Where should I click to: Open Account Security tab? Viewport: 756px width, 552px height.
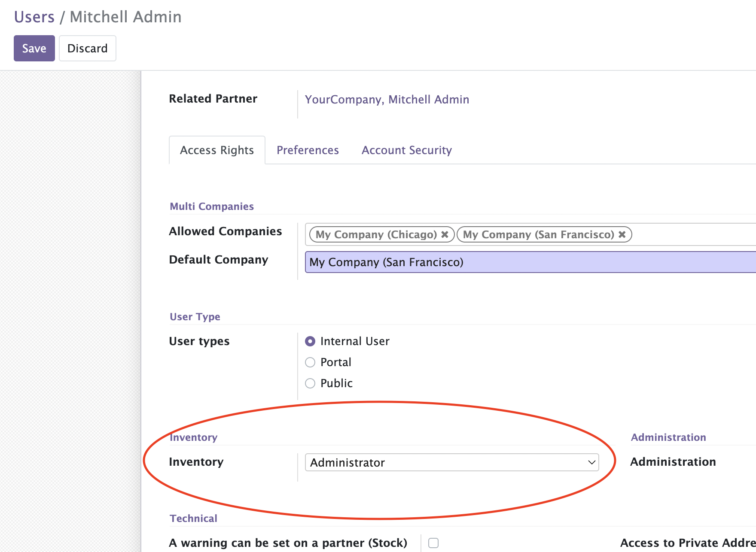pyautogui.click(x=407, y=150)
